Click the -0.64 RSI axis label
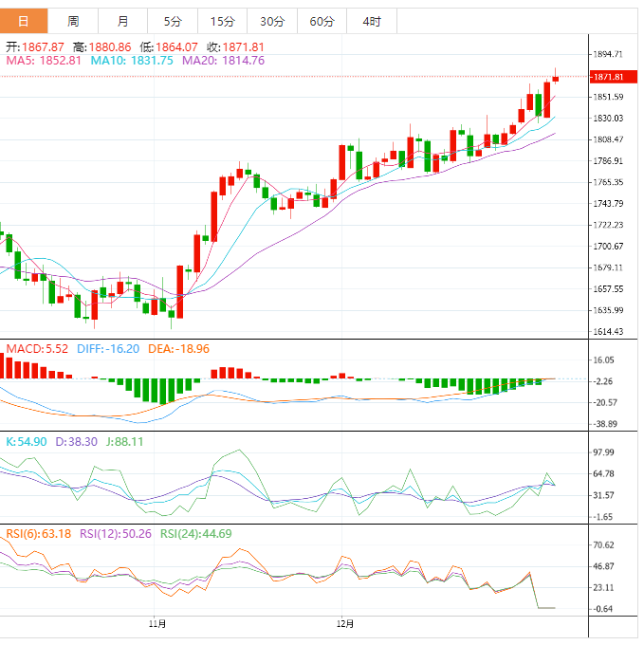Screen dimensions: 644x645 (x=603, y=609)
